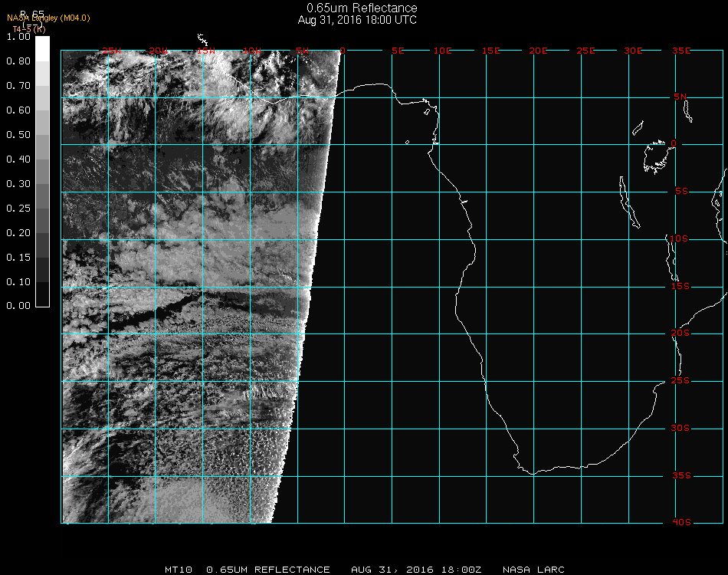This screenshot has width=728, height=575.
Task: Click the colorbar value '0.25'
Action: tap(18, 209)
